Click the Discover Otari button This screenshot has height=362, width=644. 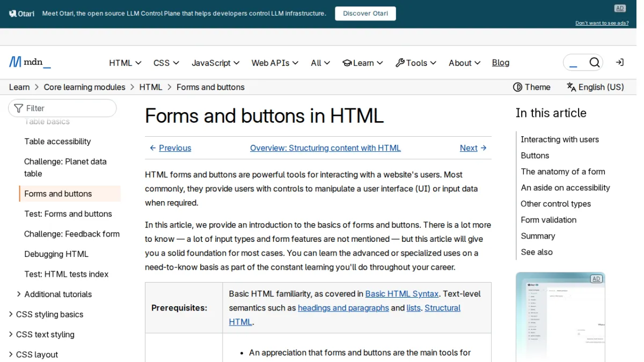(365, 13)
